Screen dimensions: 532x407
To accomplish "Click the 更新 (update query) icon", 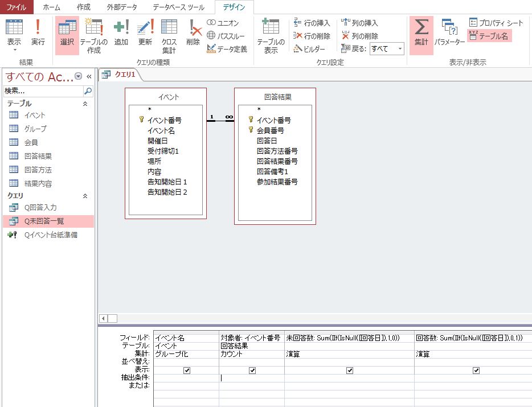I will click(x=145, y=34).
